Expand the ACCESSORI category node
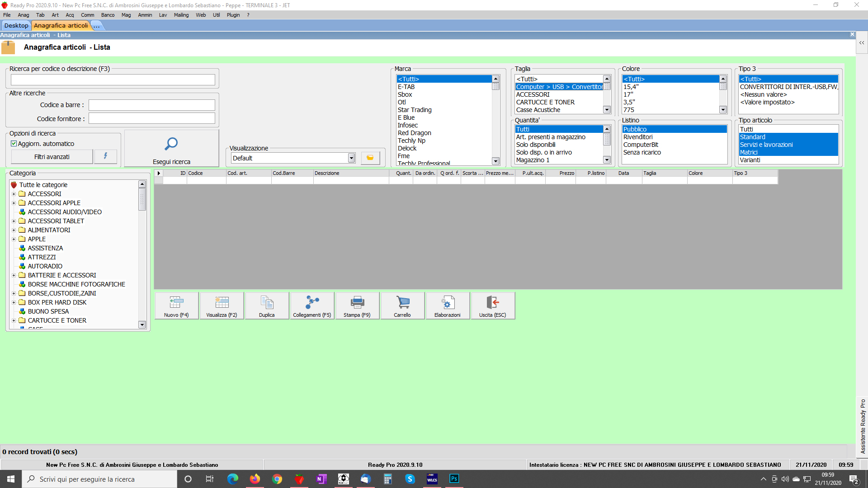 click(14, 194)
